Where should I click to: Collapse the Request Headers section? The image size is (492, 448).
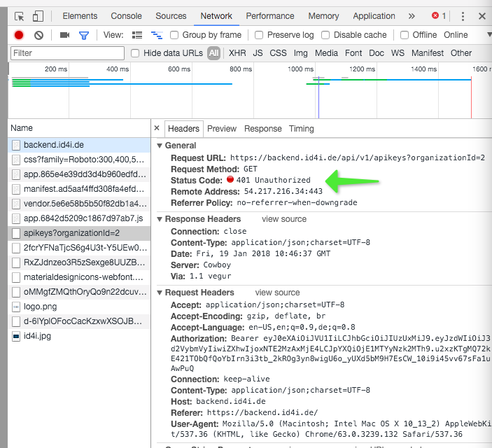click(x=160, y=293)
